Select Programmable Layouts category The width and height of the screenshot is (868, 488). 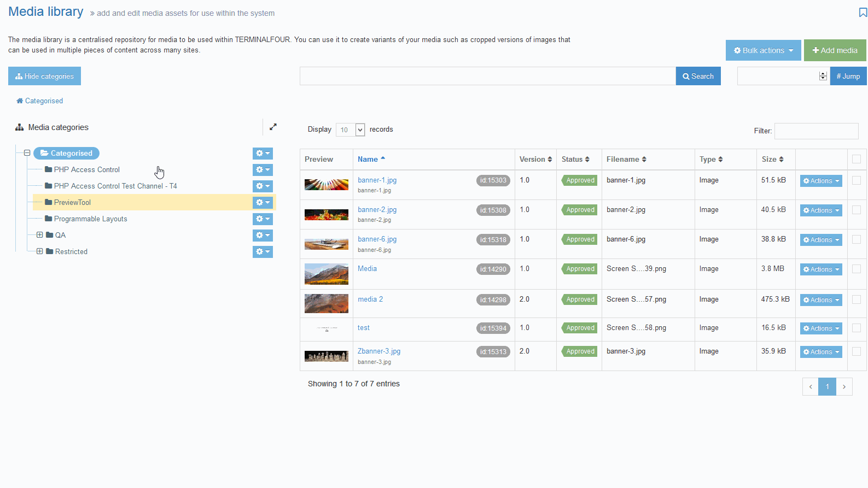[90, 219]
